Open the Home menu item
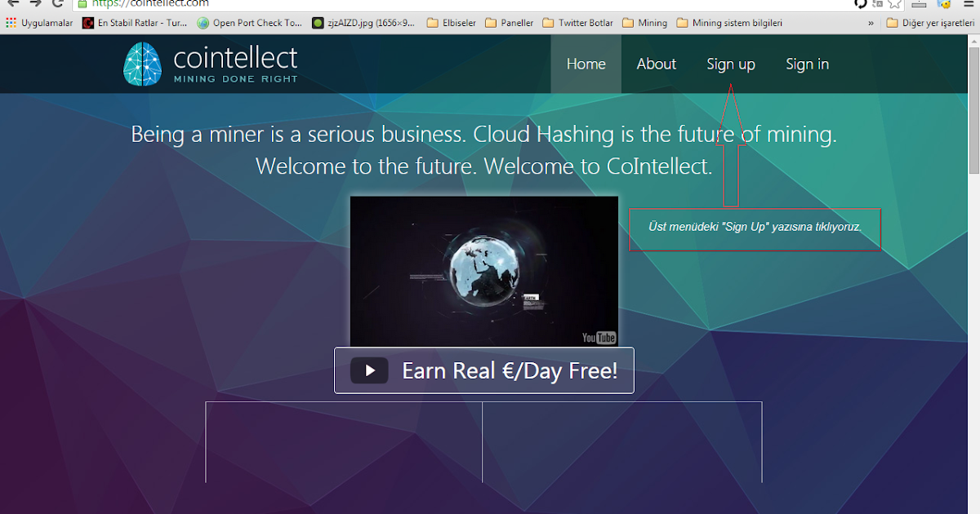This screenshot has width=980, height=514. 586,64
